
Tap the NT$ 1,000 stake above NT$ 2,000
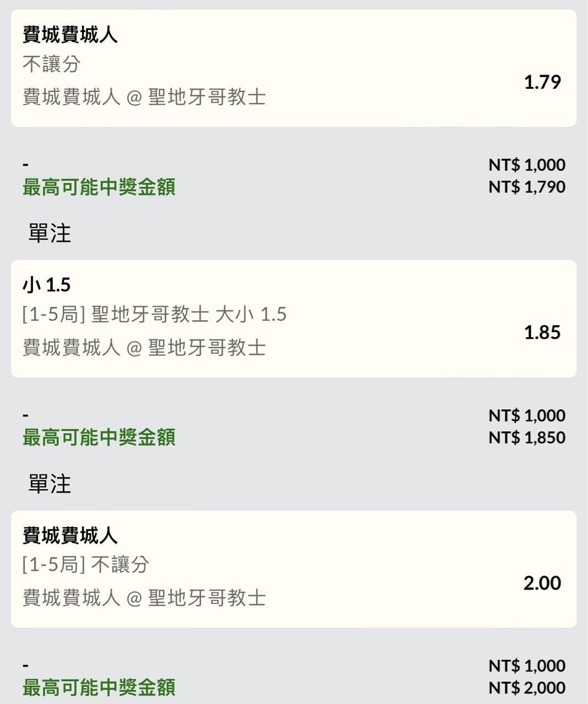point(527,665)
